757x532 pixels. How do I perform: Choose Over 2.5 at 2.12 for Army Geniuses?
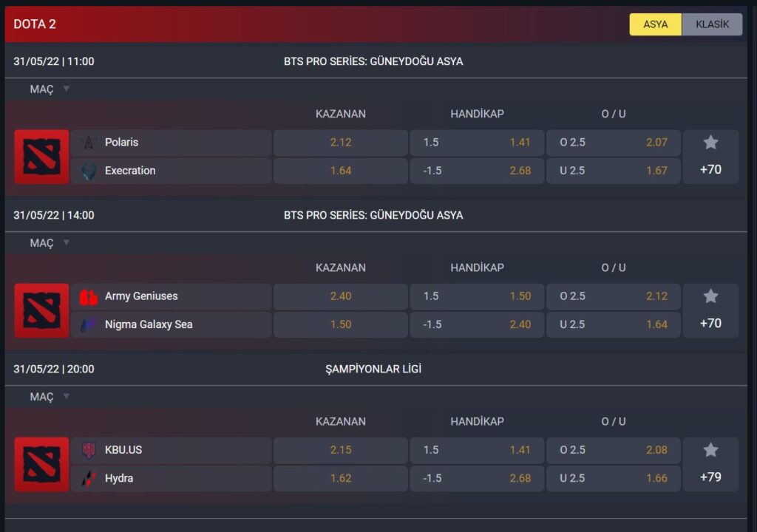pyautogui.click(x=613, y=296)
